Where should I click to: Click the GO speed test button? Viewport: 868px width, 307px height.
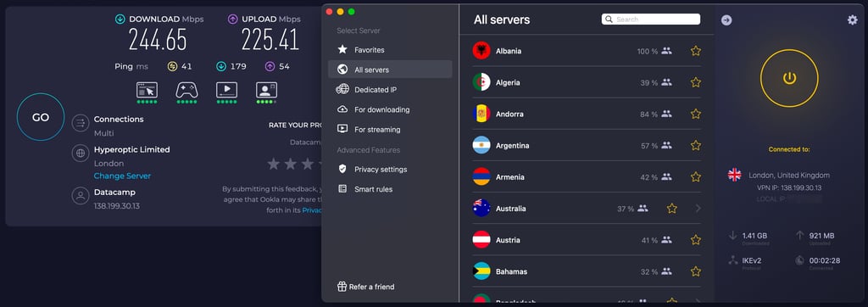(41, 117)
